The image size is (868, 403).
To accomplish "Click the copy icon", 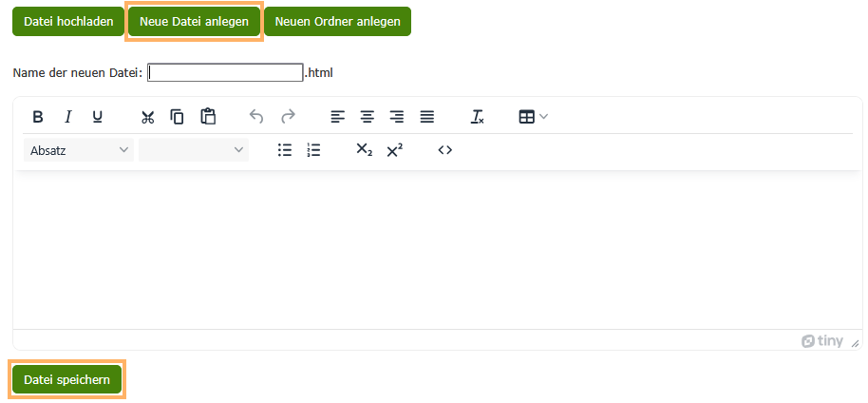I will (177, 117).
